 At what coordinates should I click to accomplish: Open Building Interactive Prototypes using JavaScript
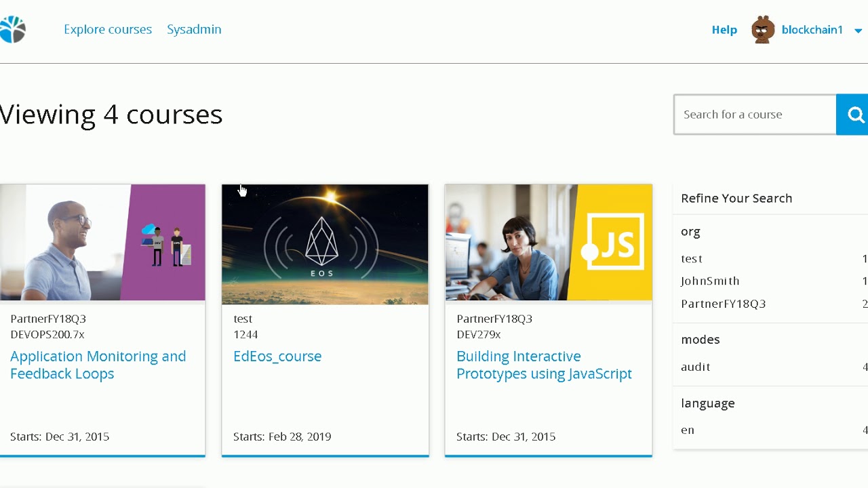click(544, 365)
